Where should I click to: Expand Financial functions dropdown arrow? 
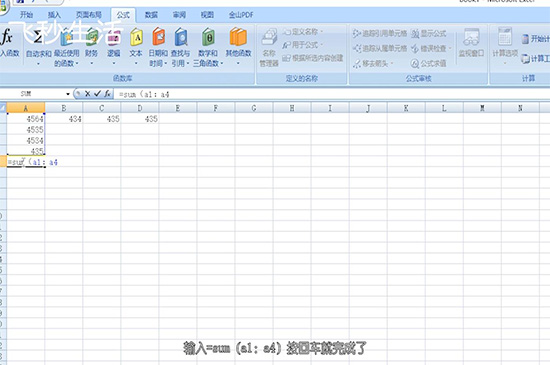point(92,64)
